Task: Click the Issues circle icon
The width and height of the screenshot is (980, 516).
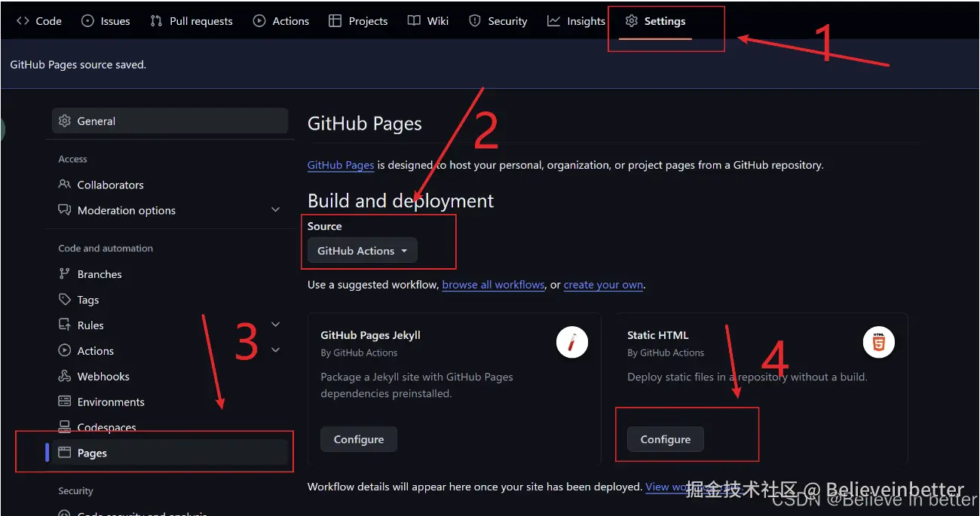Action: (87, 21)
